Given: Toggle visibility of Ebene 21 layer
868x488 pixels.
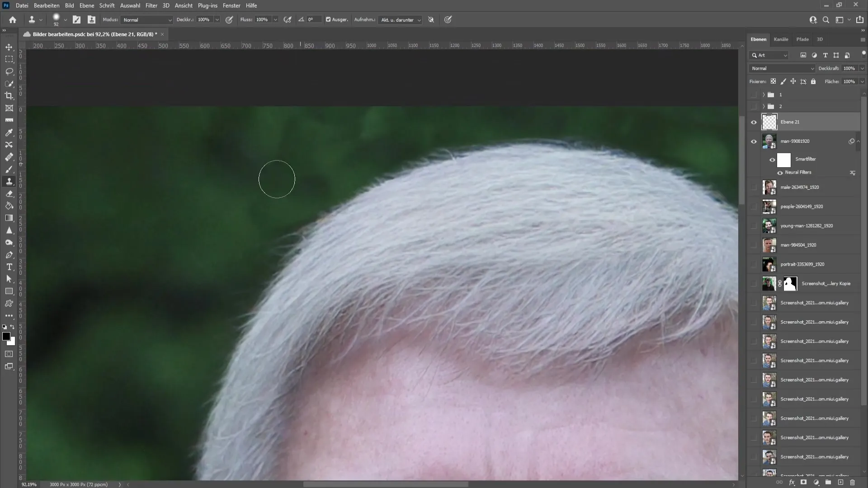Looking at the screenshot, I should (x=754, y=122).
